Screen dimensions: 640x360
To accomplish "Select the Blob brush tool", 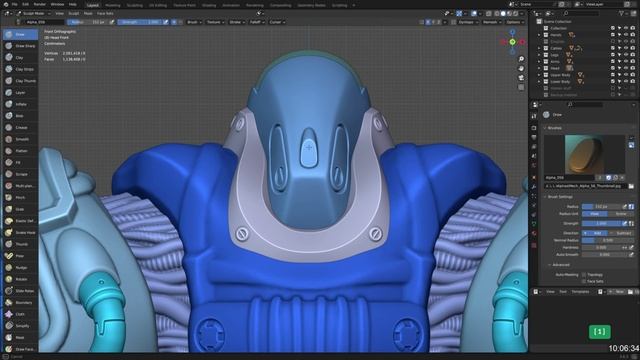I will [20, 116].
